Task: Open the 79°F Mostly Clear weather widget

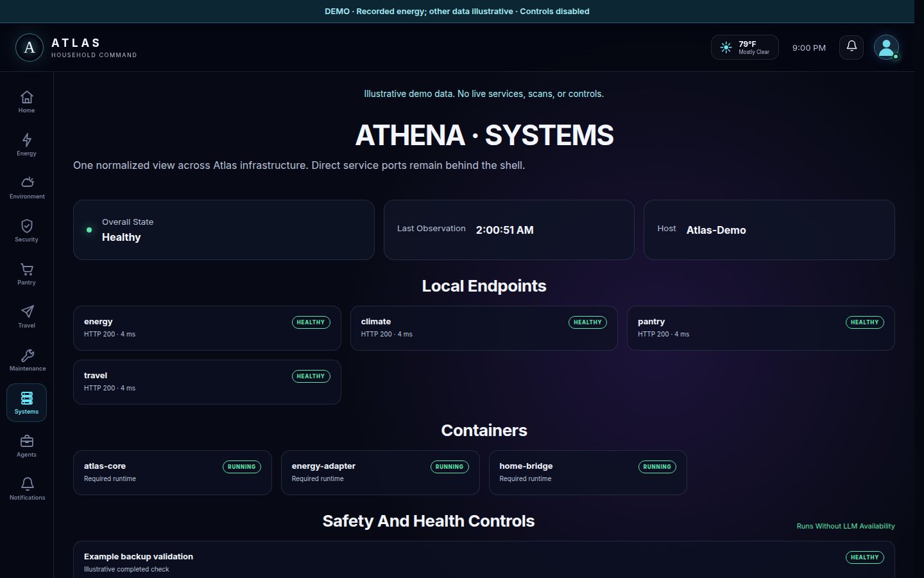Action: tap(744, 48)
